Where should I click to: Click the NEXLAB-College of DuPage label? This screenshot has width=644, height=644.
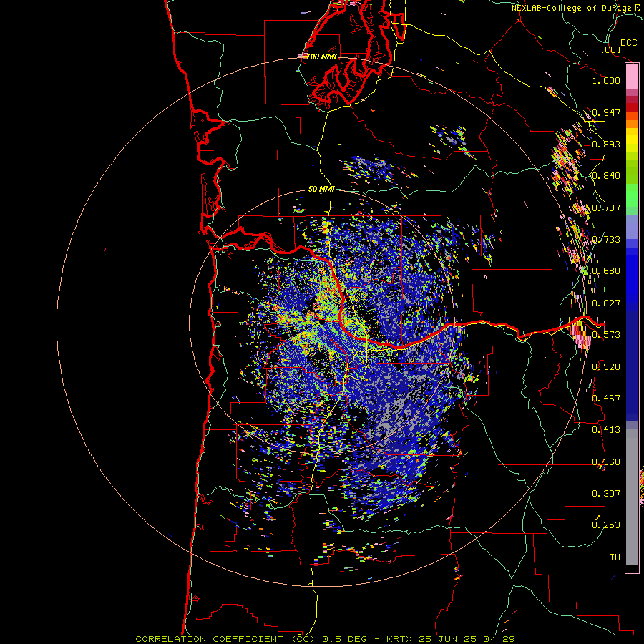(x=574, y=8)
